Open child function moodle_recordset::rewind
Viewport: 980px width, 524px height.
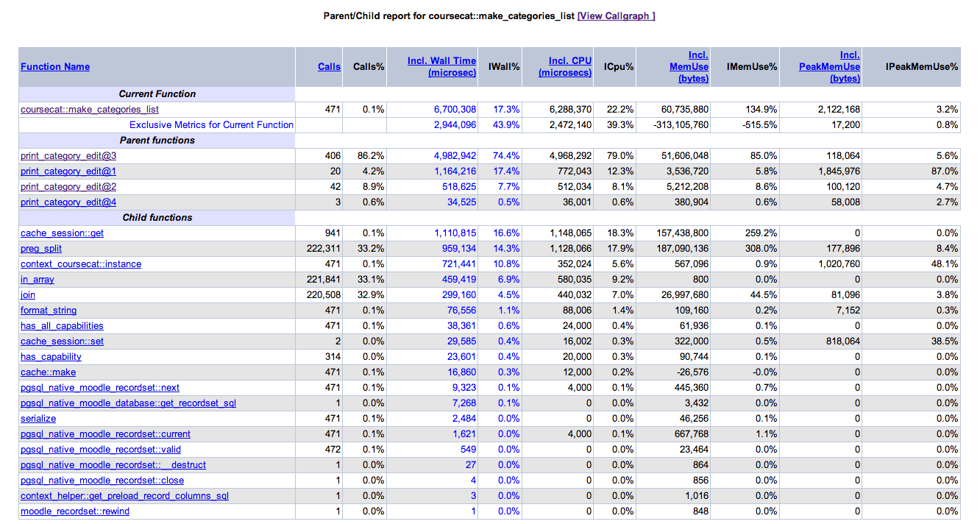click(75, 511)
